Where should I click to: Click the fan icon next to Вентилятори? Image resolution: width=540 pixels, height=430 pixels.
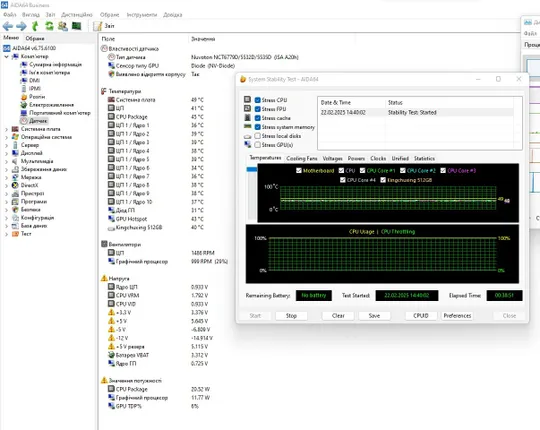tap(104, 244)
